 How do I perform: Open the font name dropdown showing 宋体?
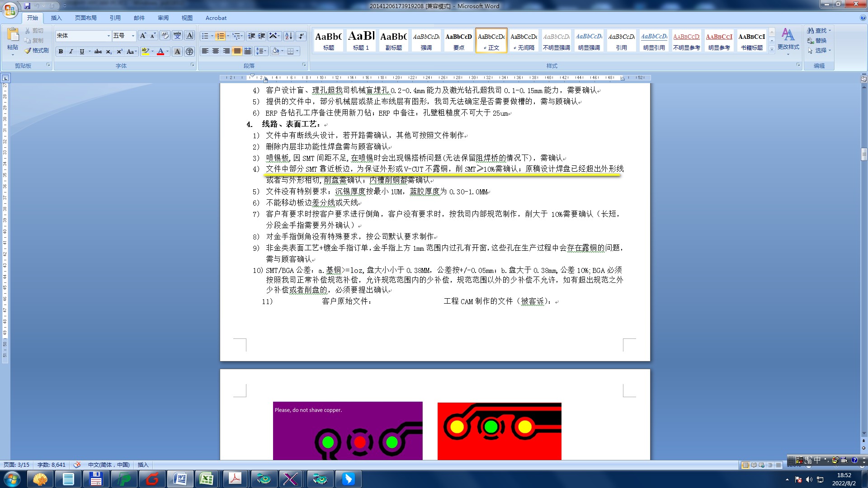pyautogui.click(x=108, y=36)
